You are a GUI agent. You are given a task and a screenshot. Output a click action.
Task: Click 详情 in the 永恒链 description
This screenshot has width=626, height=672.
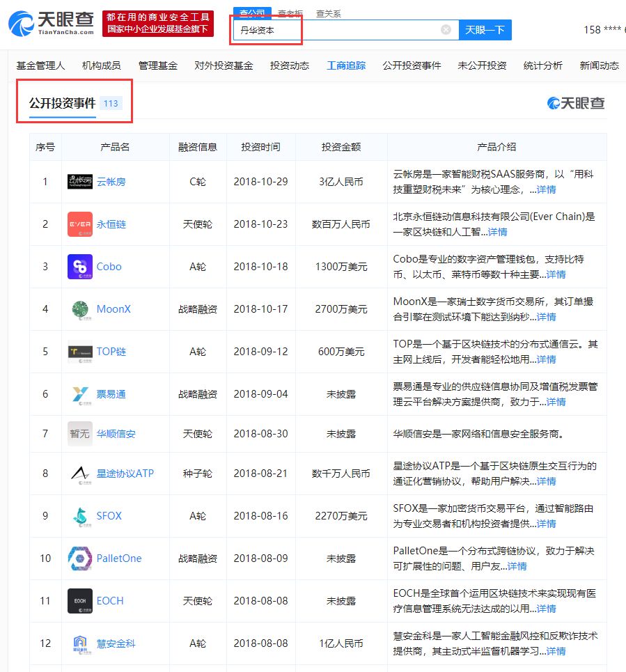pyautogui.click(x=497, y=232)
